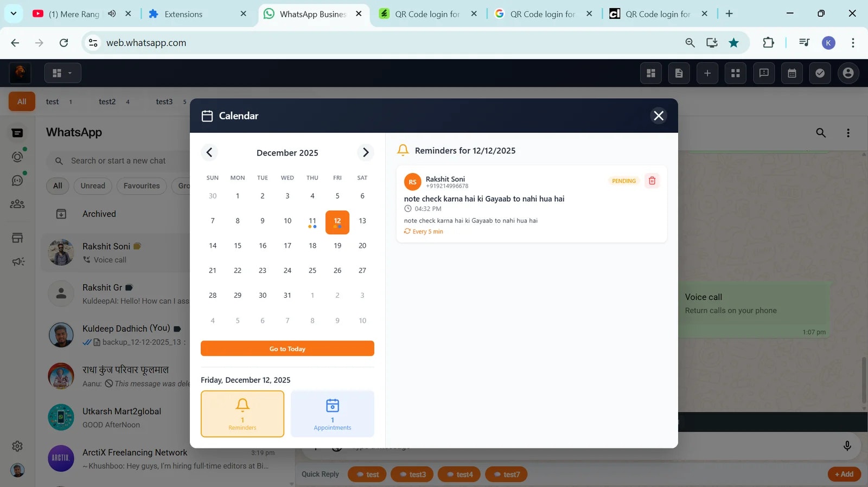Open the message alert icon in toolbar
Image resolution: width=868 pixels, height=487 pixels.
click(764, 73)
